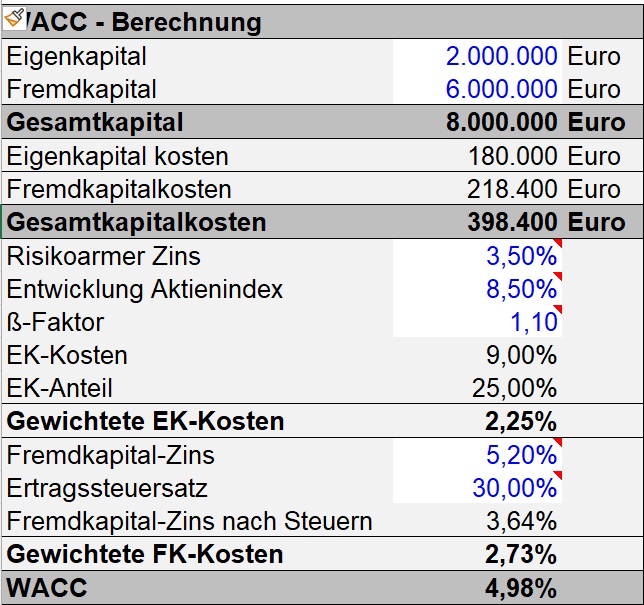Click the Gesamtkapitalkosten 398.400 cell

click(x=477, y=222)
